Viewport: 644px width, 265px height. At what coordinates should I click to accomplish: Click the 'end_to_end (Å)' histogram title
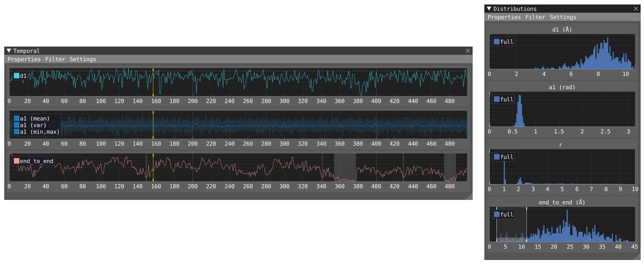click(562, 202)
